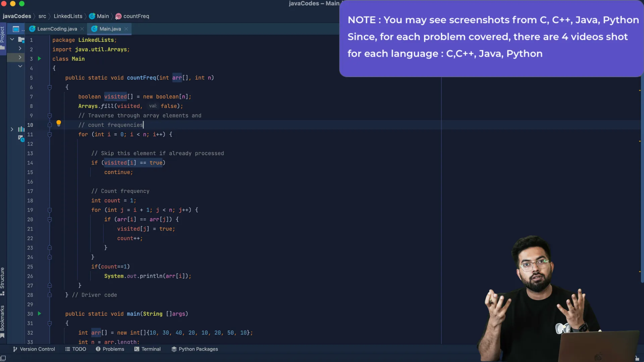The height and width of the screenshot is (362, 644).
Task: Click the countFreq breadcrumb item
Action: pos(136,16)
